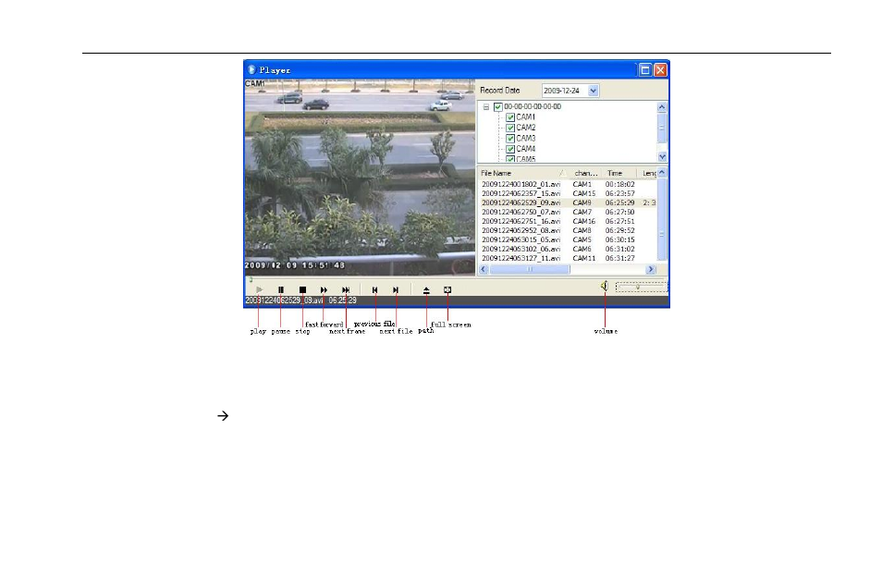Click the 06:30:15 time cell

coord(619,239)
